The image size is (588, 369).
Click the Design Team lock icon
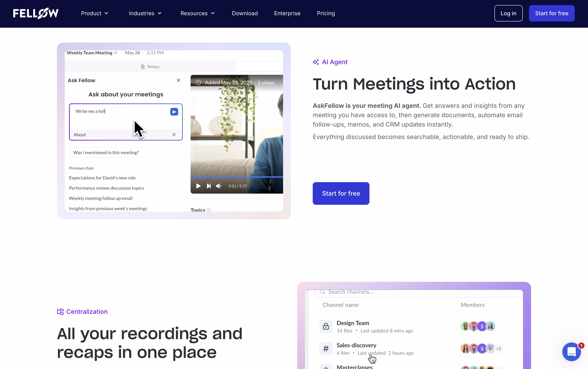point(326,326)
